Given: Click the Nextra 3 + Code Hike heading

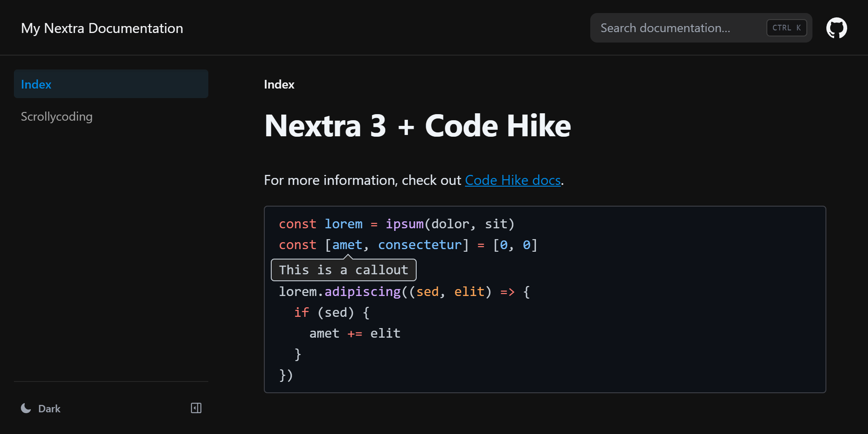Looking at the screenshot, I should (417, 126).
